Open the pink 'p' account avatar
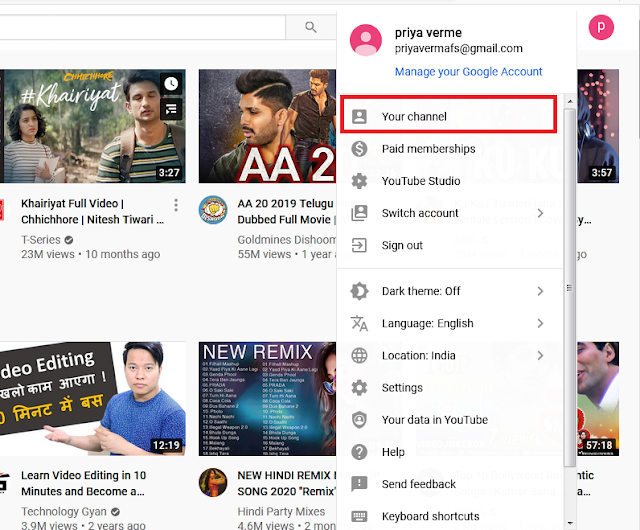640x530 pixels. tap(601, 27)
